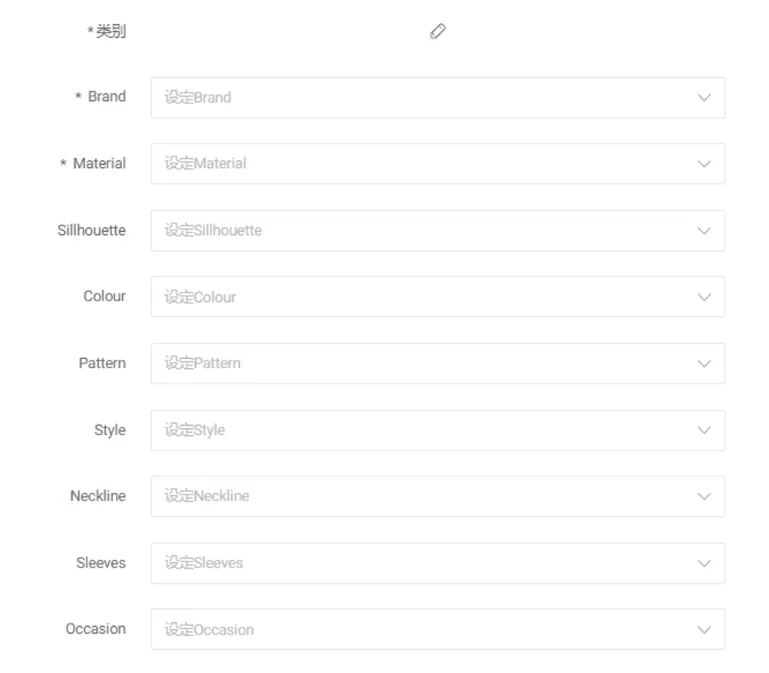Click the chevron arrow in the Style field
The image size is (769, 673).
pyautogui.click(x=704, y=430)
